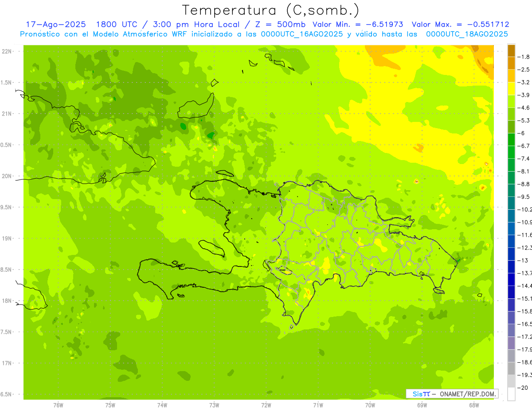The image size is (532, 411).
Task: Click the '-9.5' colorbar value
Action: click(524, 196)
